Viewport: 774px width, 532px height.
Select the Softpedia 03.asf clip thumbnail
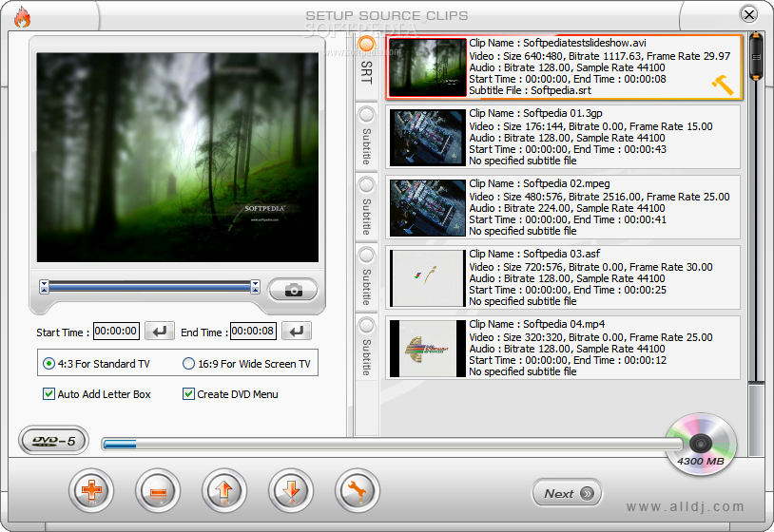pos(427,276)
